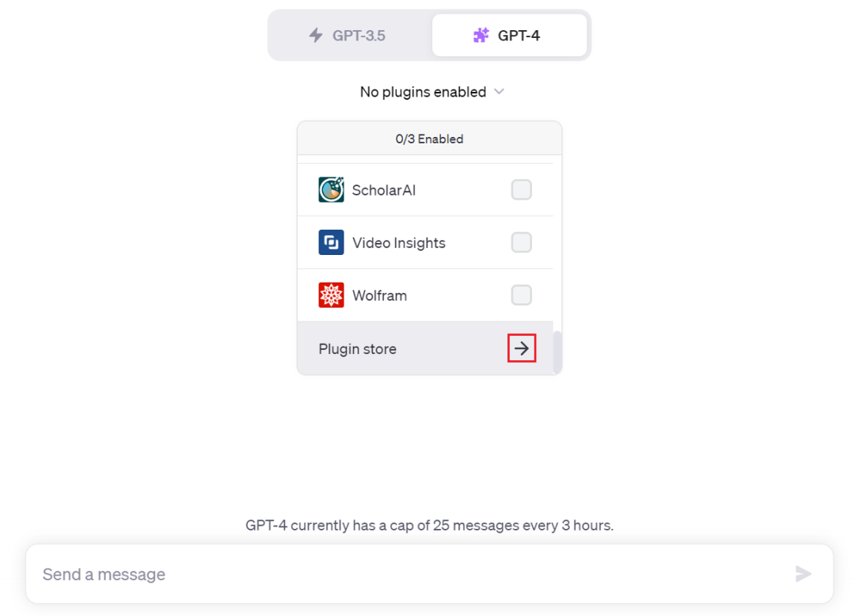
Task: Enable the ScholarAI plugin checkbox
Action: click(521, 190)
